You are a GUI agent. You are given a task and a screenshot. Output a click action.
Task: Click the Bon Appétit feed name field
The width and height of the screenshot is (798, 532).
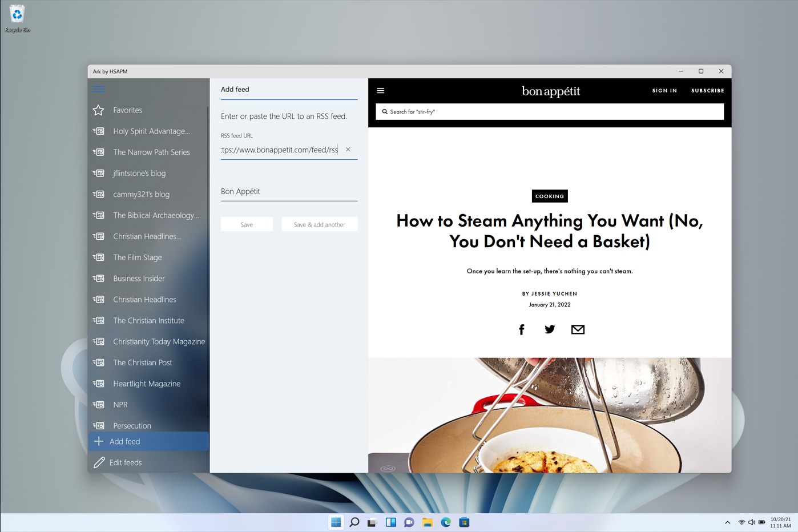pyautogui.click(x=289, y=192)
